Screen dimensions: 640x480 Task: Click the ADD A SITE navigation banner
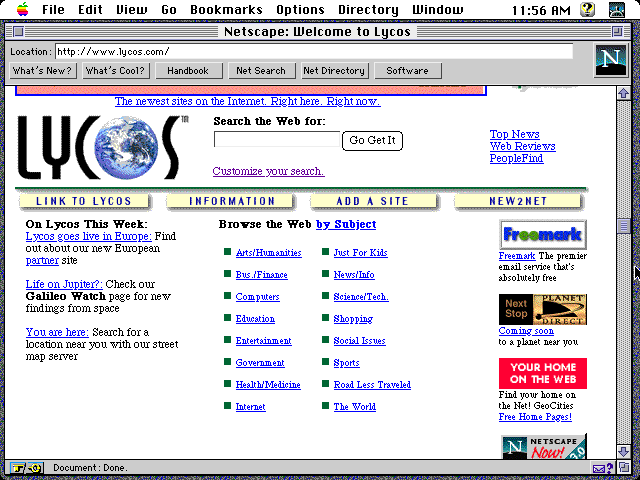(372, 201)
